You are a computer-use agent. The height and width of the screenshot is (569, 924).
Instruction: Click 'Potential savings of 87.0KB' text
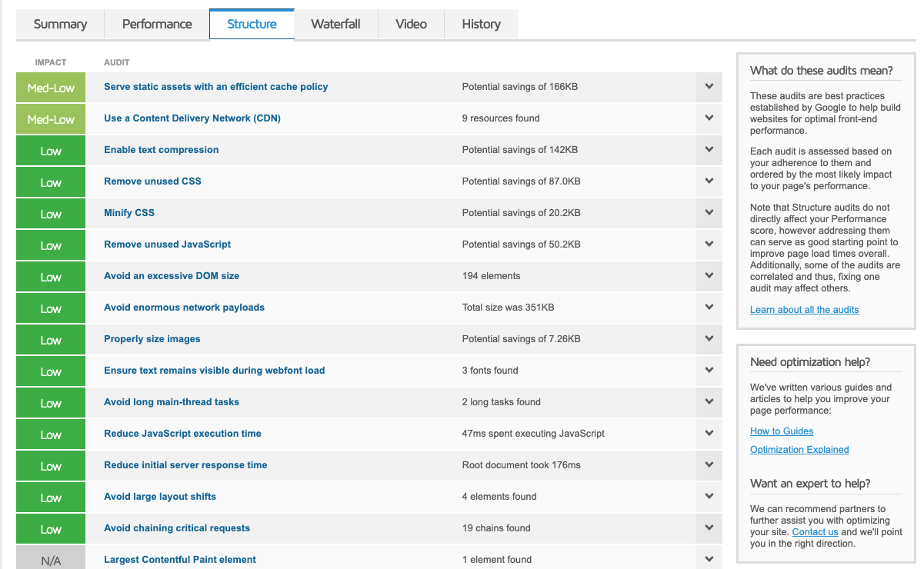[522, 181]
